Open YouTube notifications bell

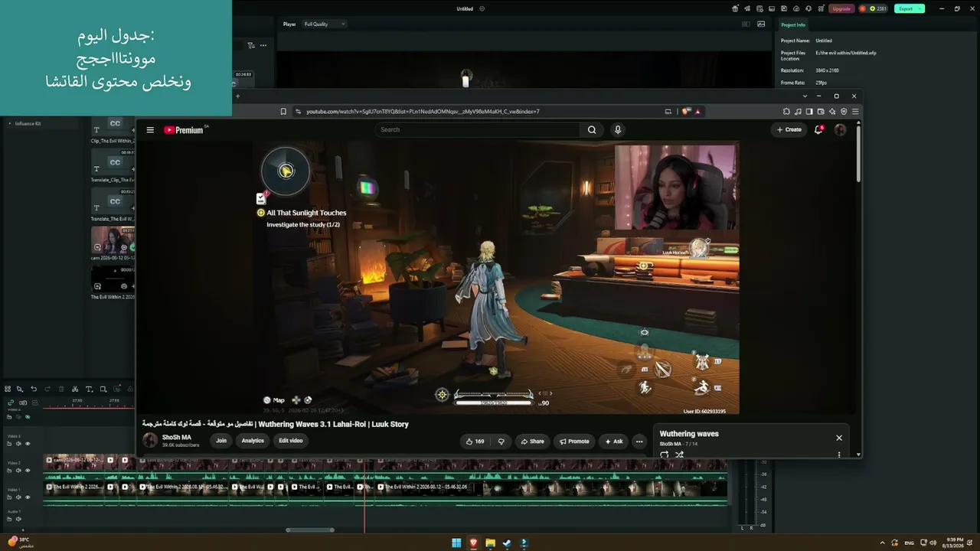pos(818,130)
